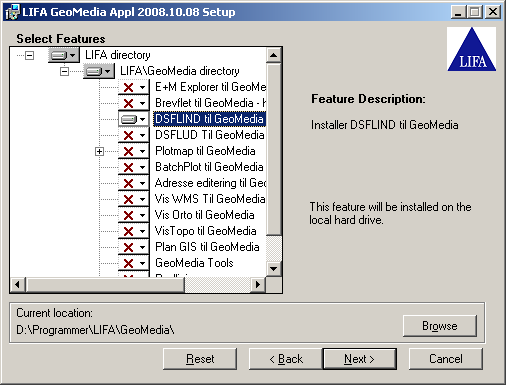The image size is (506, 385).
Task: Click horizontal scroll right arrow
Action: tap(258, 285)
